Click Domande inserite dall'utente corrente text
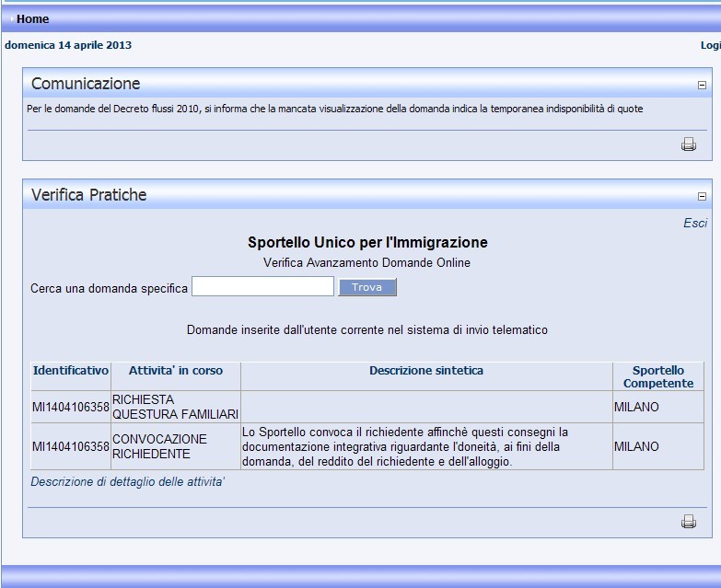 [x=366, y=329]
